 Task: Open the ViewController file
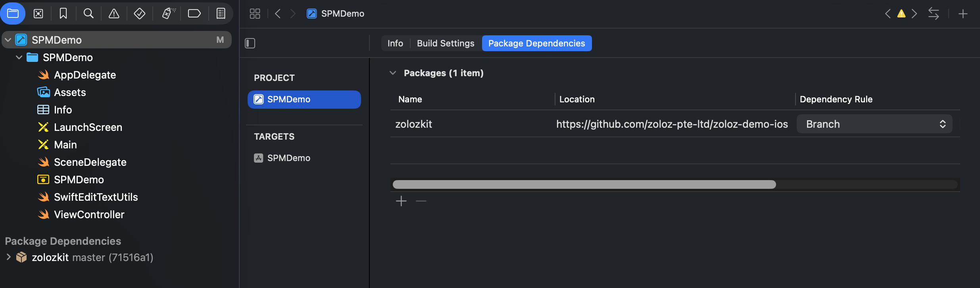89,215
